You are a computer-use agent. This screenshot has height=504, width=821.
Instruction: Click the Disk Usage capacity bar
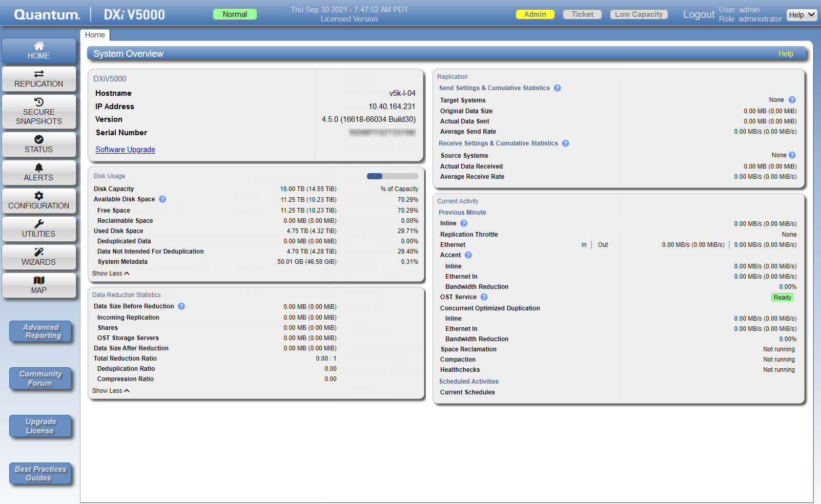[392, 176]
